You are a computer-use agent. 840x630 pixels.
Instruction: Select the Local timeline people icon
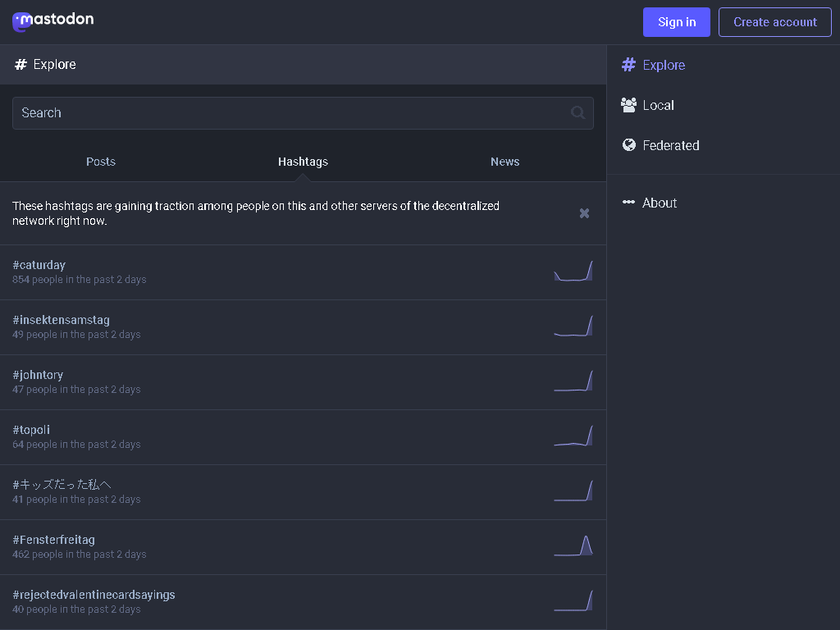point(628,105)
